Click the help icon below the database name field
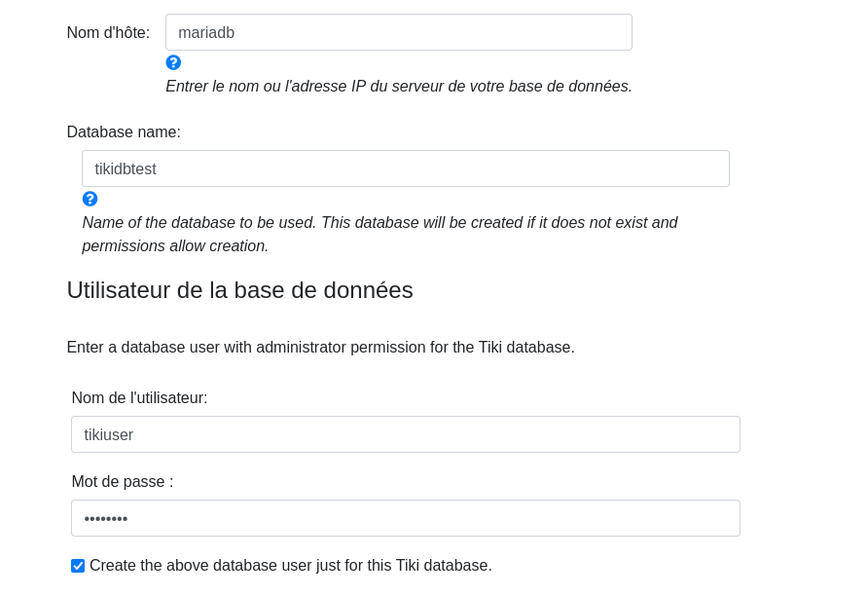Image resolution: width=868 pixels, height=596 pixels. pos(90,199)
